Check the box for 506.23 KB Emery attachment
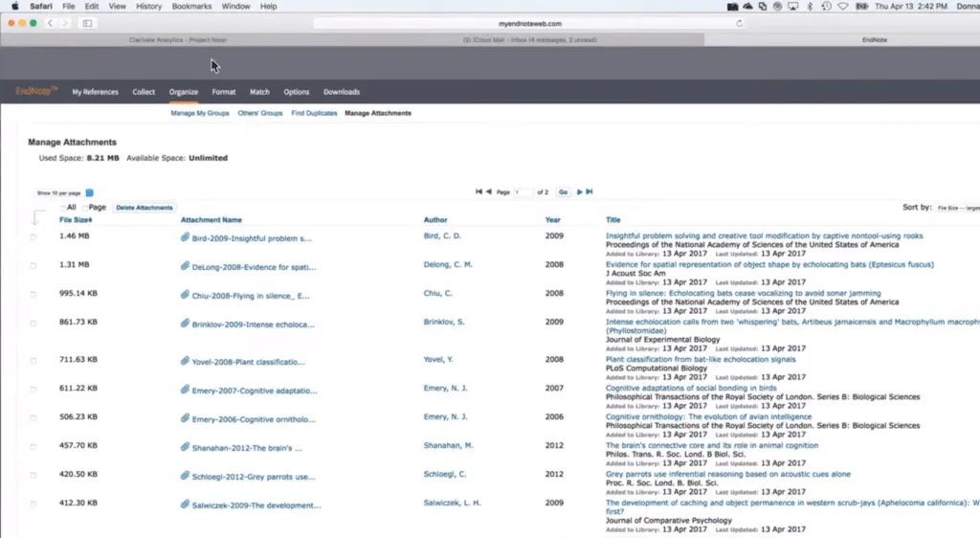The image size is (980, 538). [33, 418]
